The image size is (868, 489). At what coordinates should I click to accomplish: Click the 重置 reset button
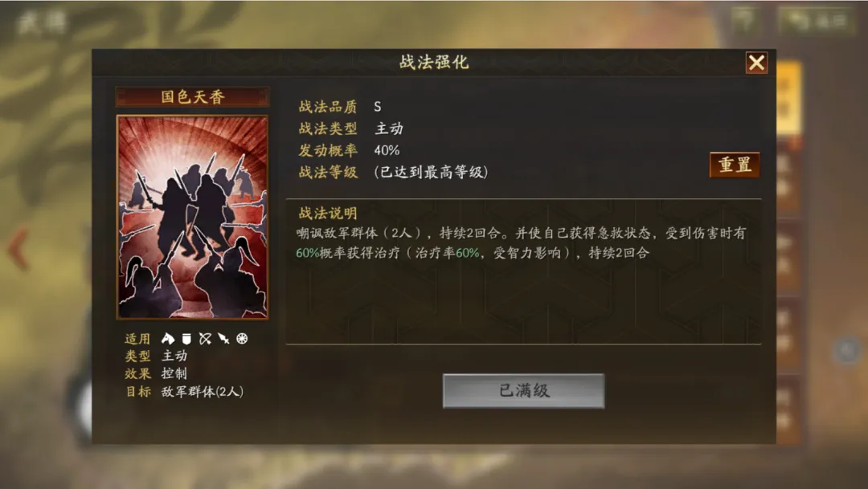pyautogui.click(x=735, y=165)
